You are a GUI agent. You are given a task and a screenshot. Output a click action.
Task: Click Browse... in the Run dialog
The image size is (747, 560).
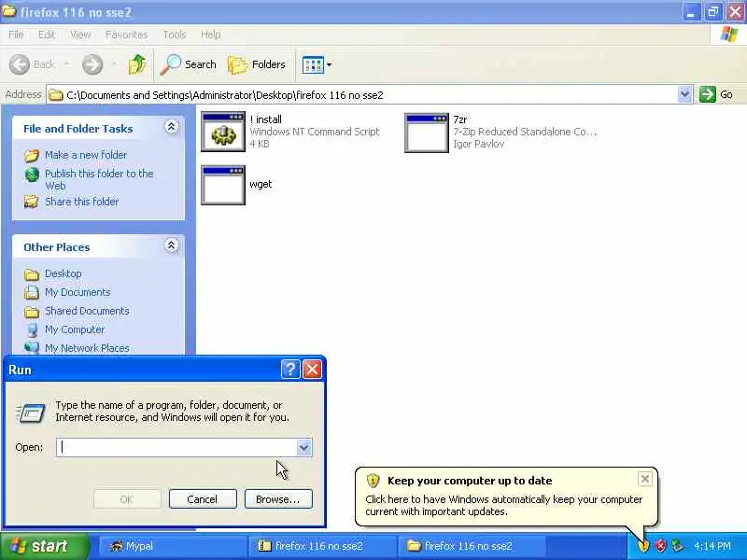(278, 499)
